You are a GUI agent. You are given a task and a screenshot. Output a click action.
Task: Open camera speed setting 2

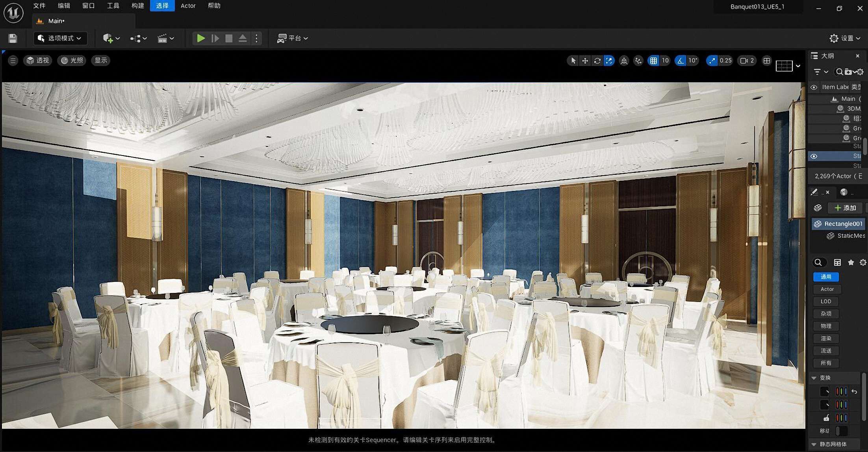(x=747, y=61)
